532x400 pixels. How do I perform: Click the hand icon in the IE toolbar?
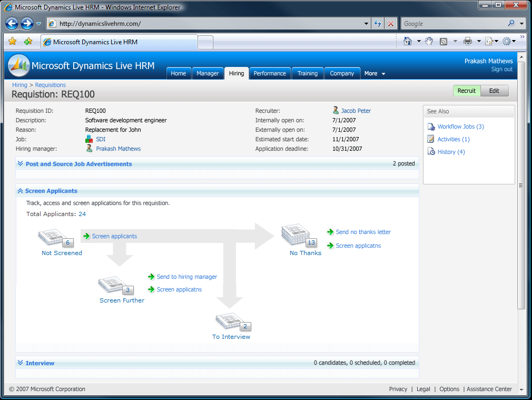click(429, 42)
